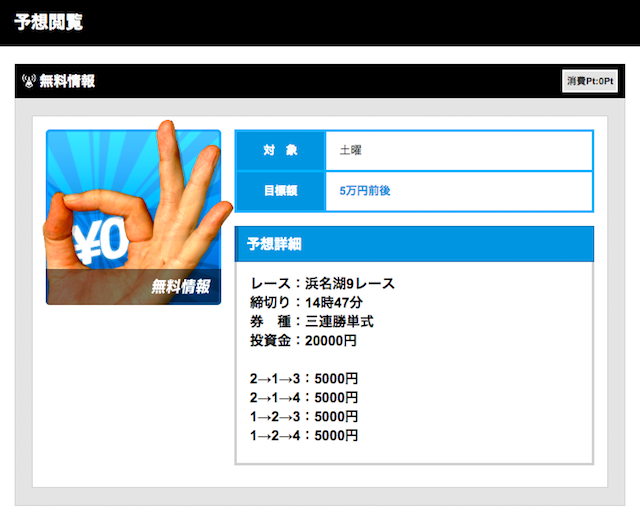640x518 pixels.
Task: Click the 無料情報 caption on the thumbnail
Action: [x=181, y=287]
